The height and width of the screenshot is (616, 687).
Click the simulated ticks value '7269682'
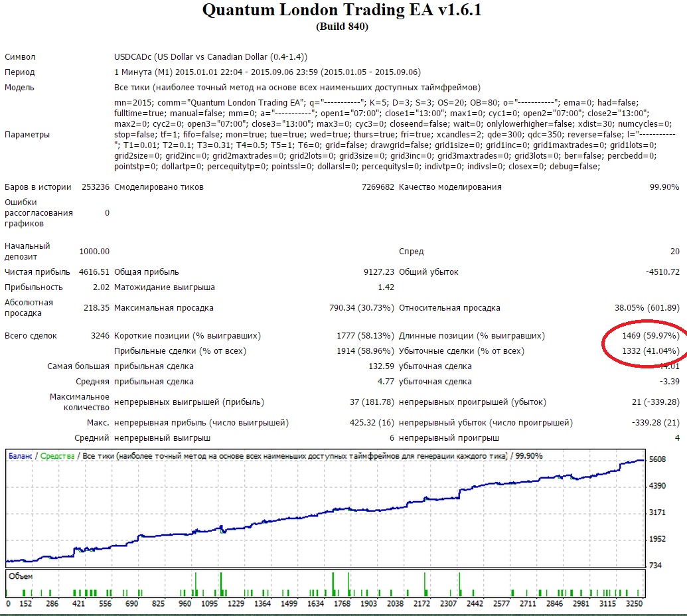[378, 187]
